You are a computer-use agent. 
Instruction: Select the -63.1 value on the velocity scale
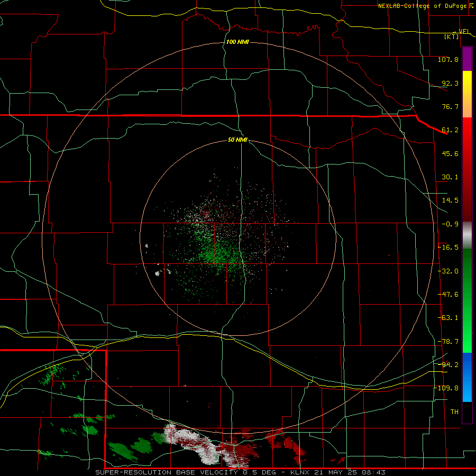tap(448, 318)
